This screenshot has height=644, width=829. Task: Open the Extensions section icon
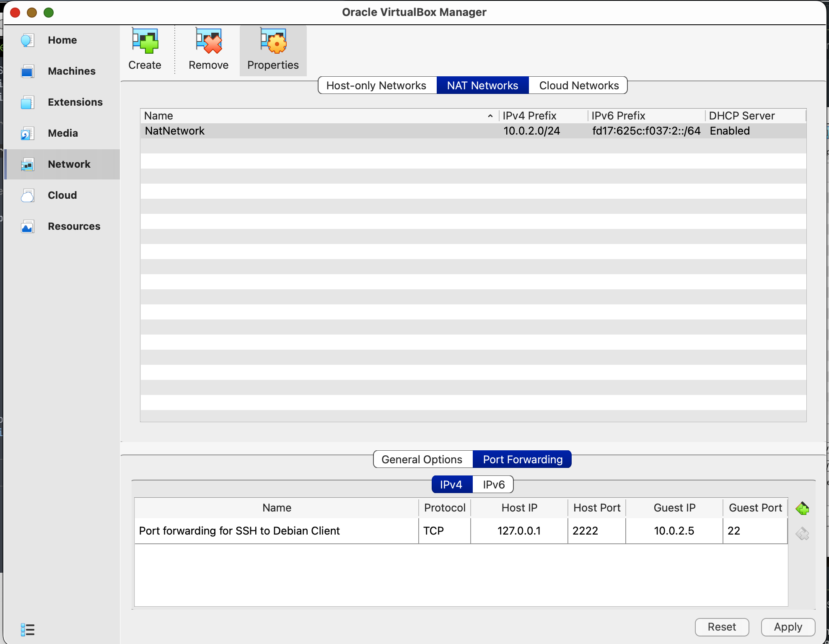[27, 102]
